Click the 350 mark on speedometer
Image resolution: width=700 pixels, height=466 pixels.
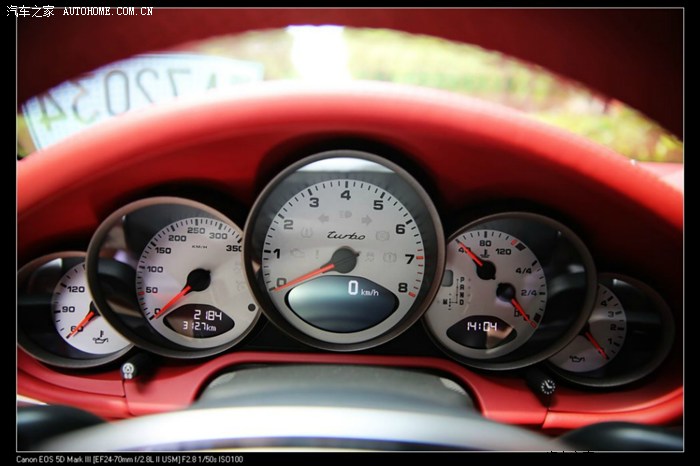(x=233, y=248)
